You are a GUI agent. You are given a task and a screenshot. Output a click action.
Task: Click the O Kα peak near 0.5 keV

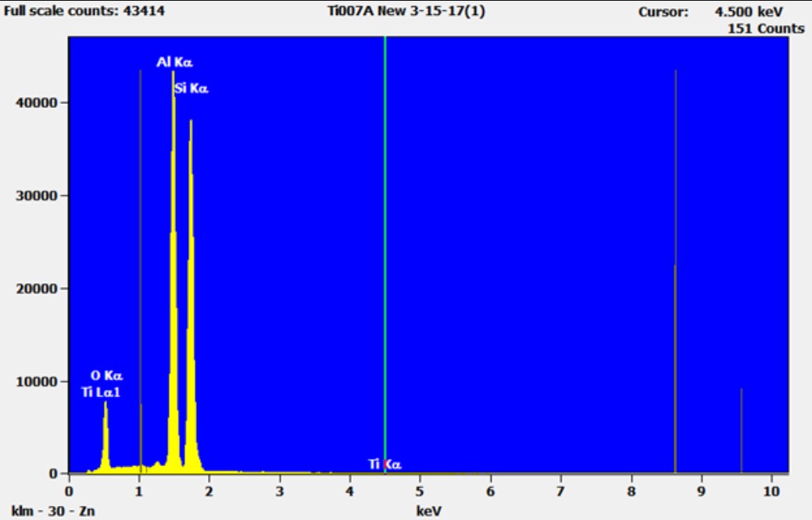(106, 436)
